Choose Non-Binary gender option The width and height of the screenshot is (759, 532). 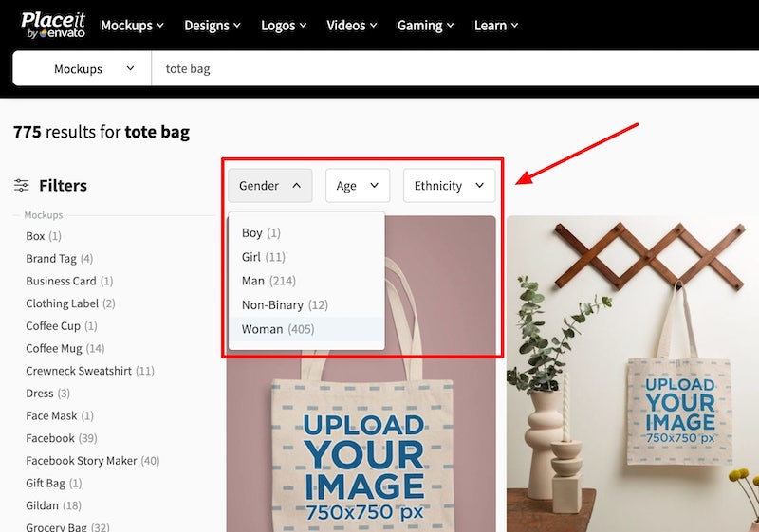(284, 305)
